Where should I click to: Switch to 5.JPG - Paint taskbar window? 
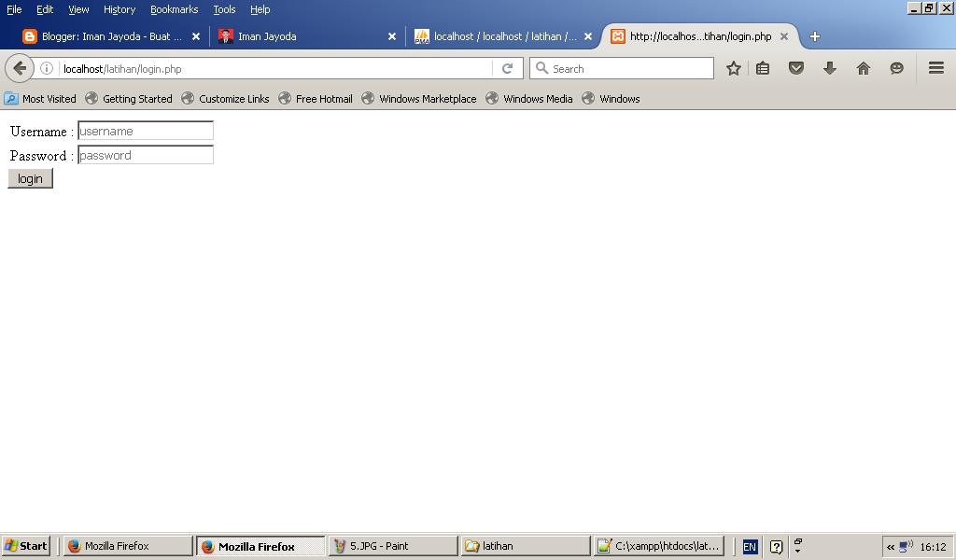coord(393,546)
